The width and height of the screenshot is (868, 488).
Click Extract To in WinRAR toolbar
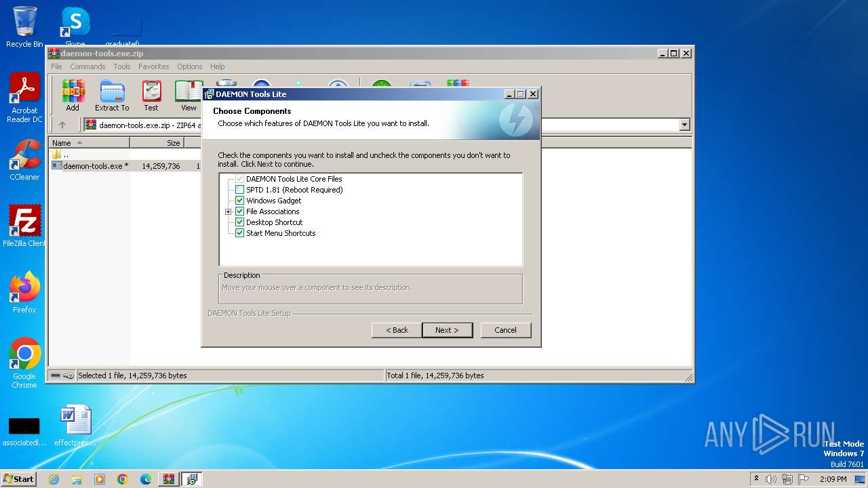pyautogui.click(x=112, y=96)
